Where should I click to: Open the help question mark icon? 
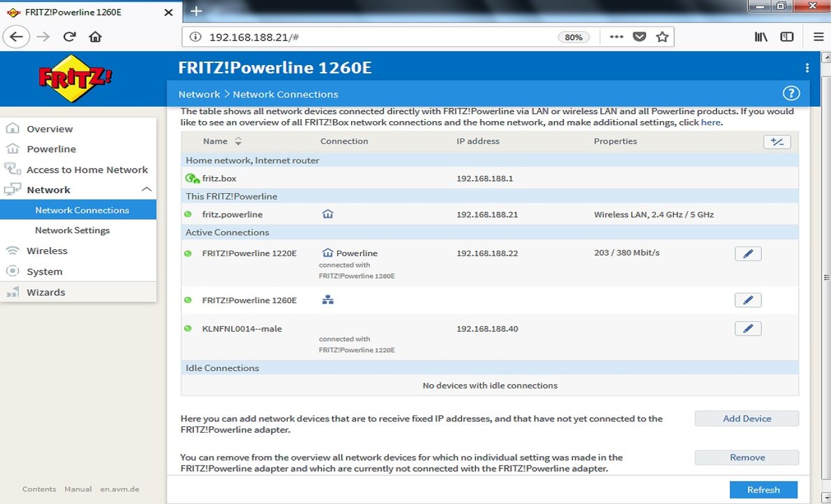[791, 94]
